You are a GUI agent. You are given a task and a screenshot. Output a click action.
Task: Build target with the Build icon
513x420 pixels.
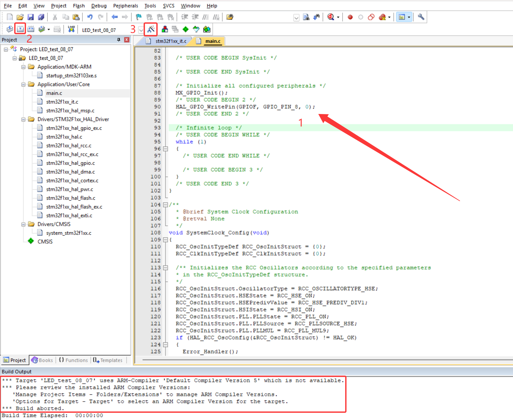(x=20, y=29)
